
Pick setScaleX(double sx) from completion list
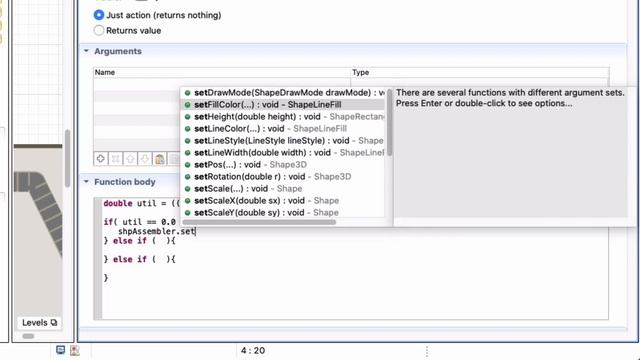pos(283,201)
